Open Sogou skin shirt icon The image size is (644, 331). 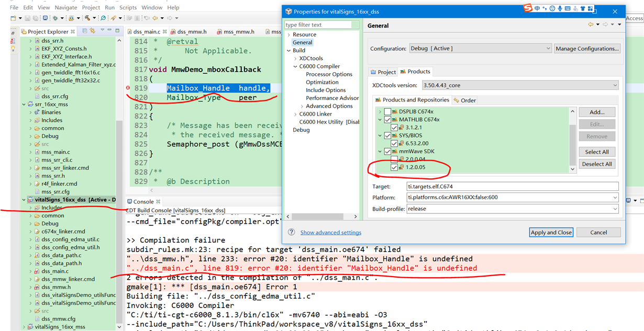(x=583, y=8)
